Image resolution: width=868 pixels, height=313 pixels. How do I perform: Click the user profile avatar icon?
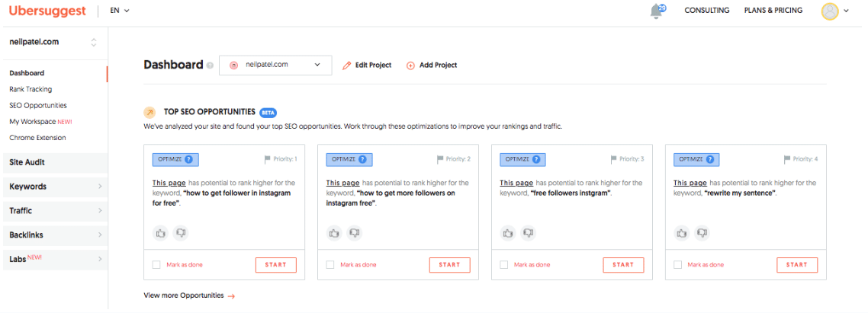point(830,11)
